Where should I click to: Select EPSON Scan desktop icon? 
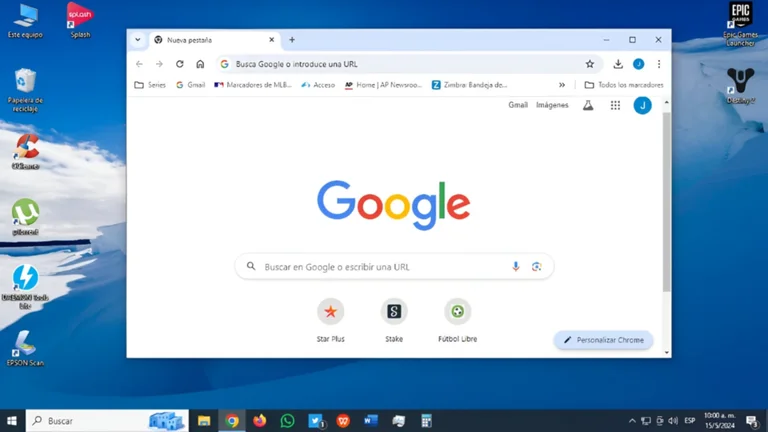[25, 348]
